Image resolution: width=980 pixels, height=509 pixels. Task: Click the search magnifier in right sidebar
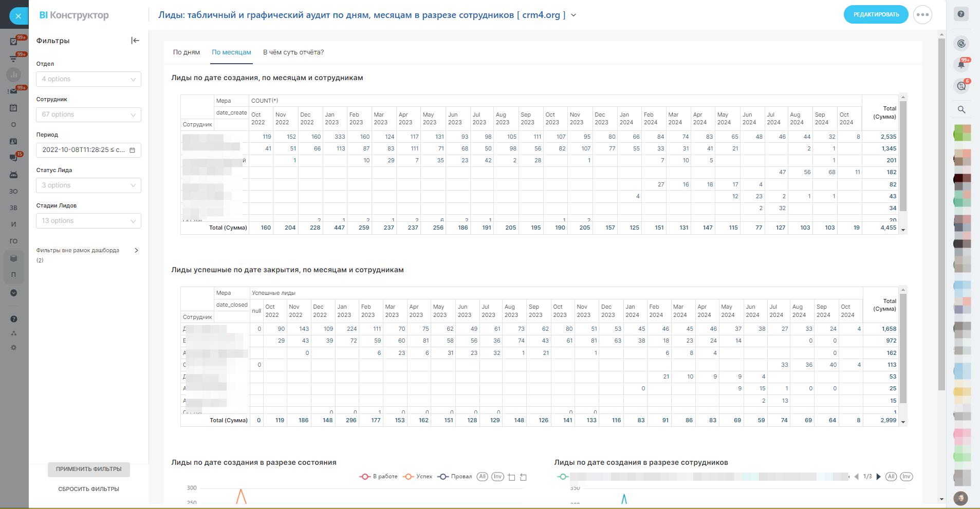pos(961,109)
